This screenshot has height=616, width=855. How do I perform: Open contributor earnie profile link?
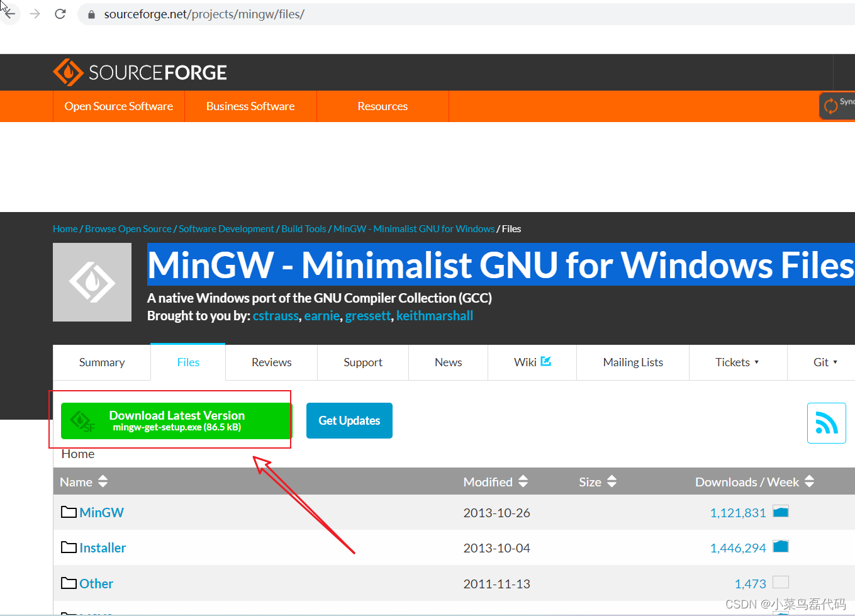(322, 316)
